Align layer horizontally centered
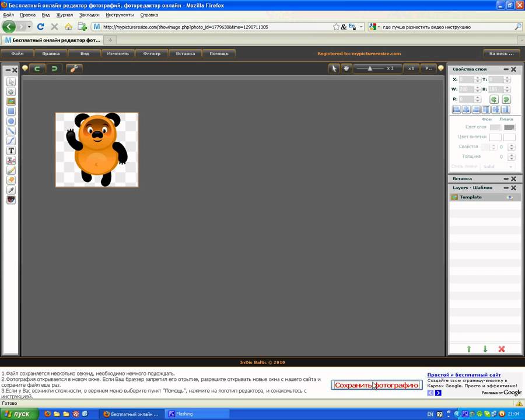 [x=466, y=110]
